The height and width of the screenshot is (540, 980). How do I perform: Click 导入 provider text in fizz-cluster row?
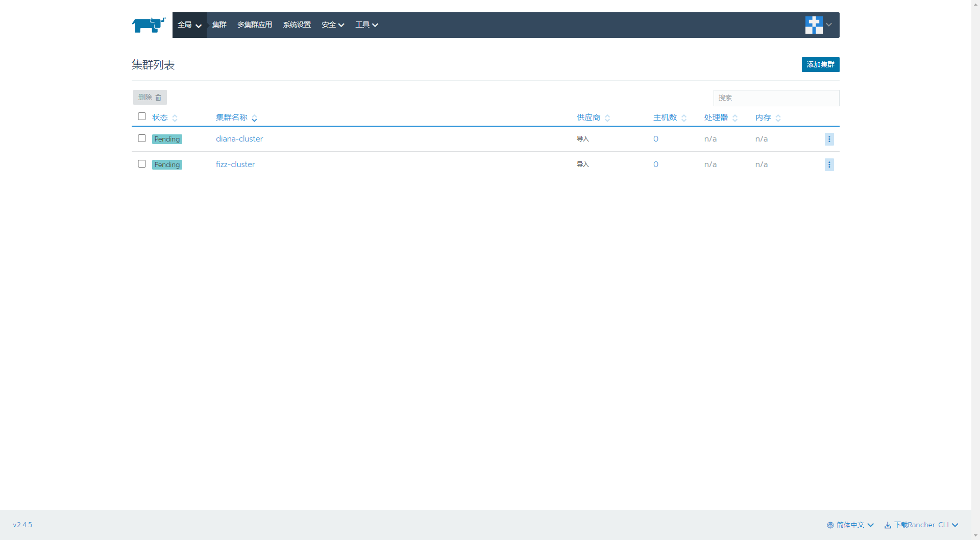583,165
